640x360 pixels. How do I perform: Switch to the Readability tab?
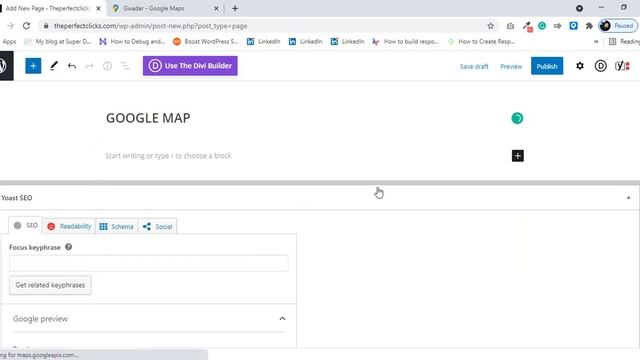[x=69, y=227]
